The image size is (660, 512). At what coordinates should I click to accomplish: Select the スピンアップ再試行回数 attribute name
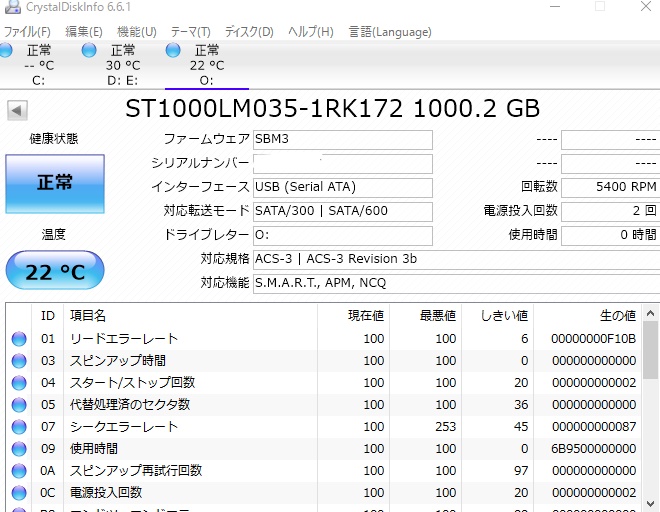coord(136,470)
